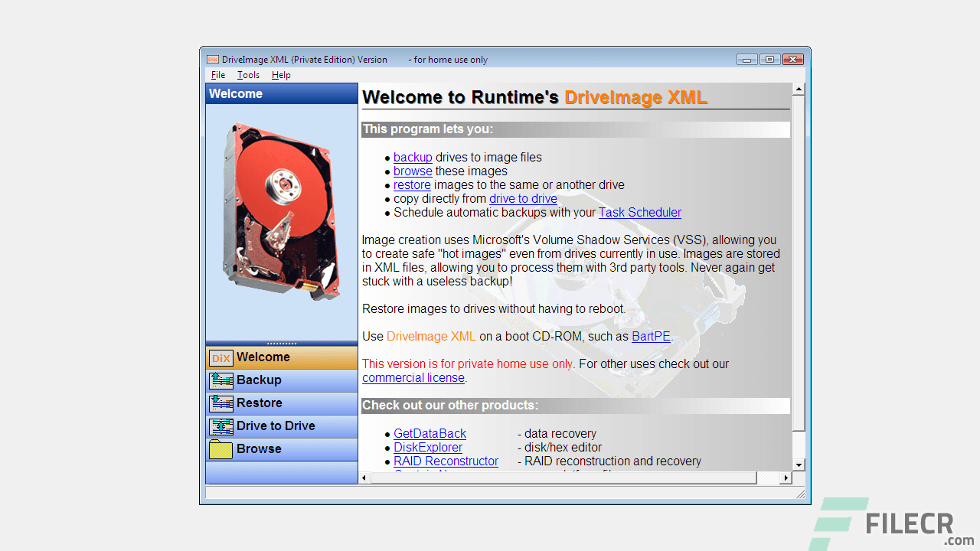This screenshot has height=551, width=980.
Task: Click the BartPE hyperlink
Action: [x=650, y=336]
